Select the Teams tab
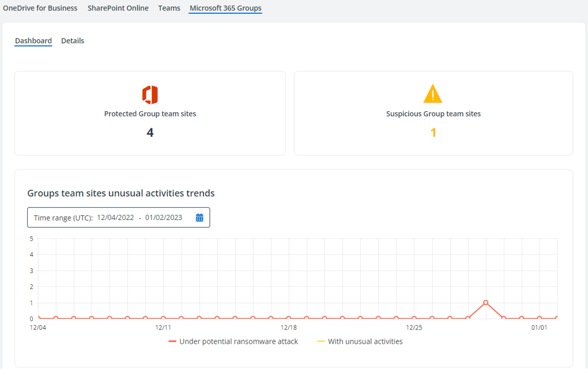This screenshot has height=372, width=588. (169, 8)
